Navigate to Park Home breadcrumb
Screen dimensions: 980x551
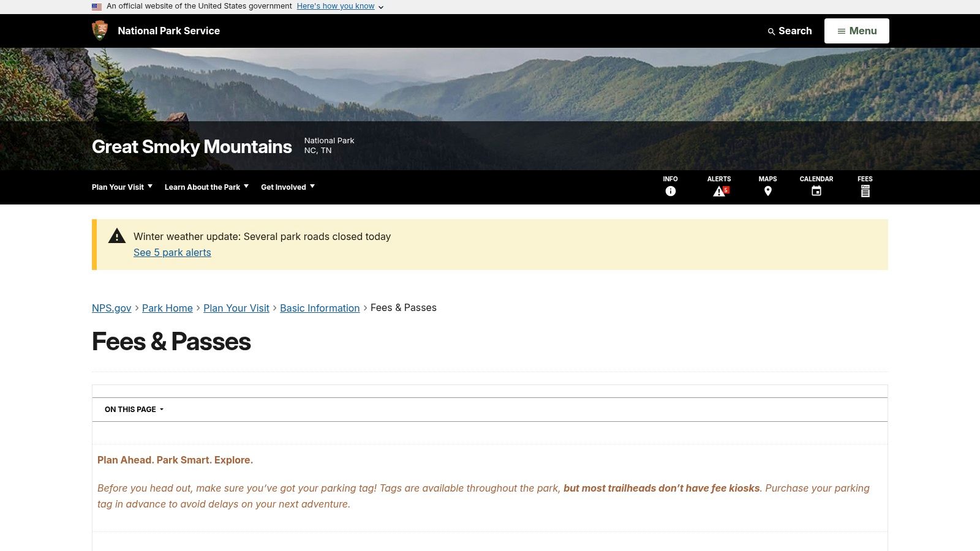167,308
